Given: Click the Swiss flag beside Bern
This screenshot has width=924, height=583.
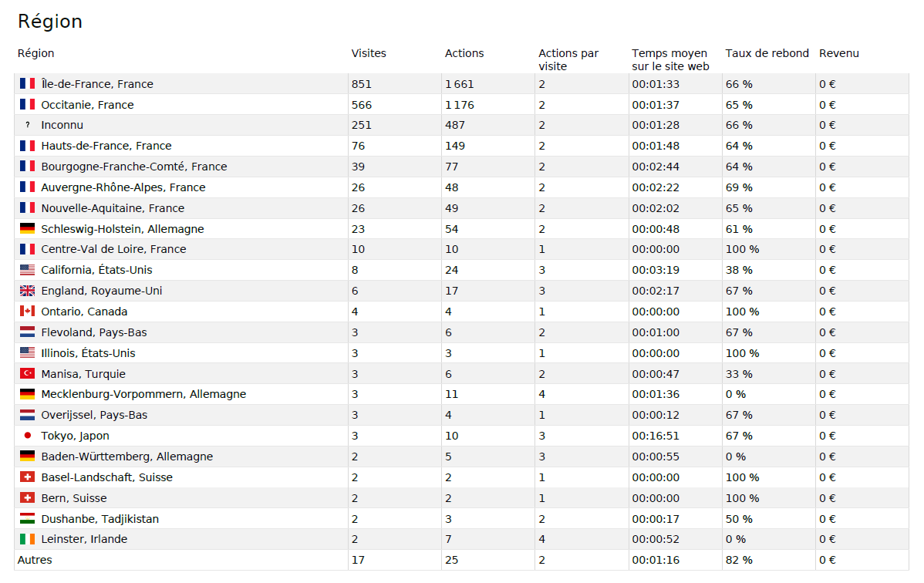Looking at the screenshot, I should pos(28,498).
